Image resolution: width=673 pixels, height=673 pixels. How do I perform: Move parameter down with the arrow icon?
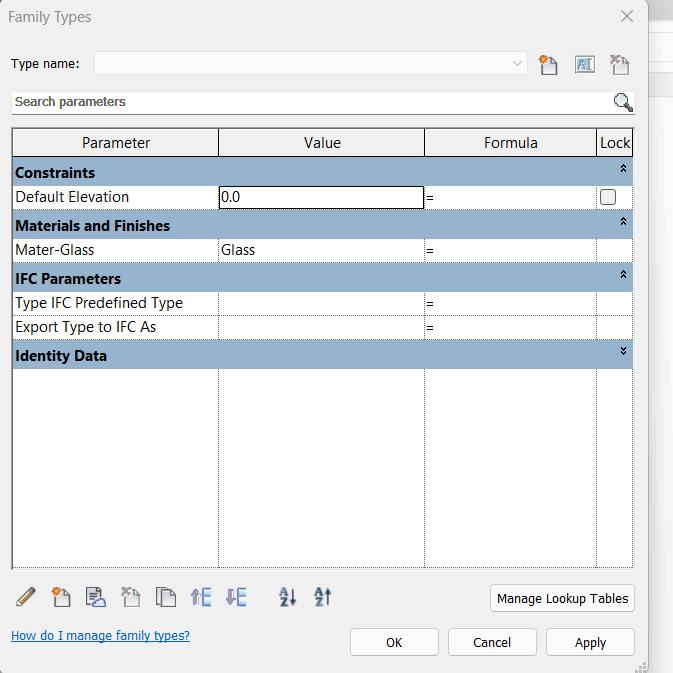pos(236,597)
